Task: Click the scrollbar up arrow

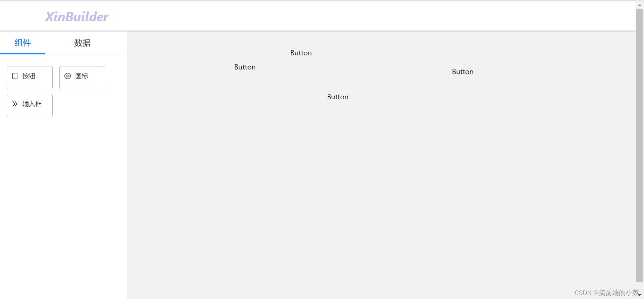Action: 640,5
